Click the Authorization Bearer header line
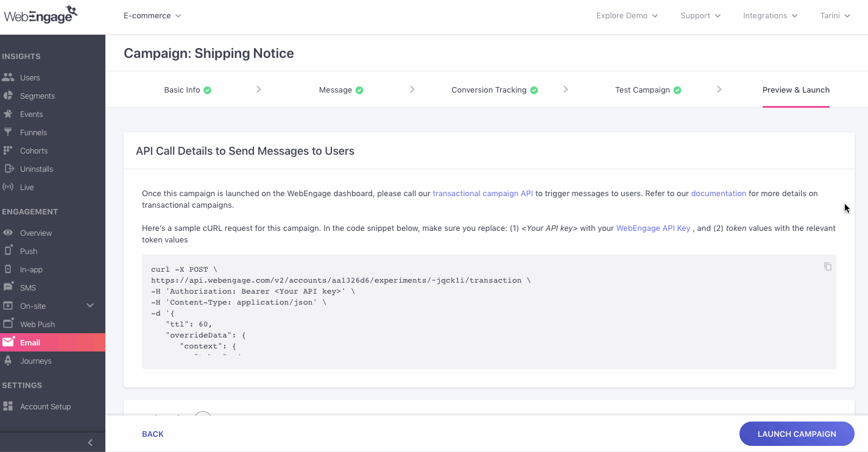This screenshot has height=452, width=868. 253,291
